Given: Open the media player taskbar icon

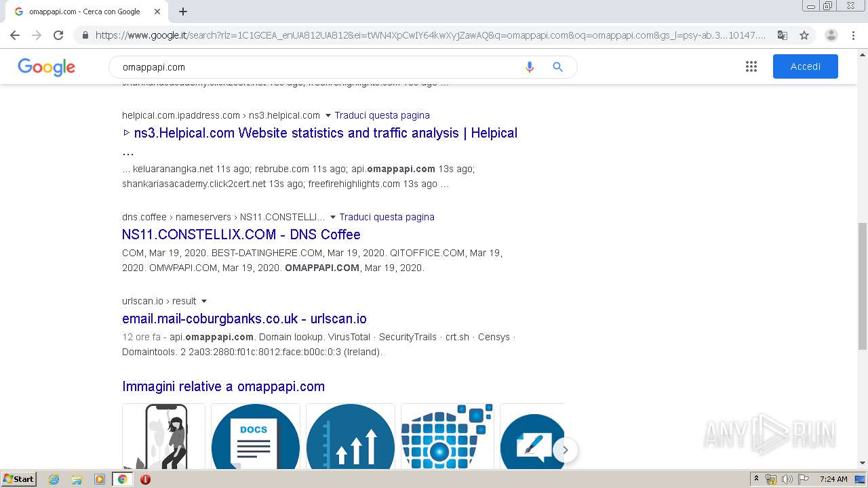Looking at the screenshot, I should tap(100, 479).
